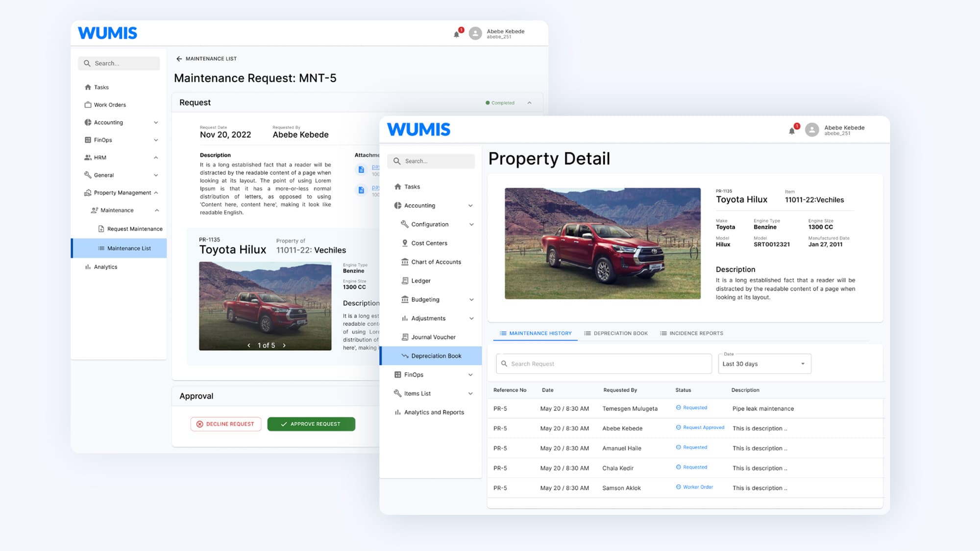Show previous photo in vehicle carousel
Screen dimensions: 980x551
pyautogui.click(x=249, y=345)
